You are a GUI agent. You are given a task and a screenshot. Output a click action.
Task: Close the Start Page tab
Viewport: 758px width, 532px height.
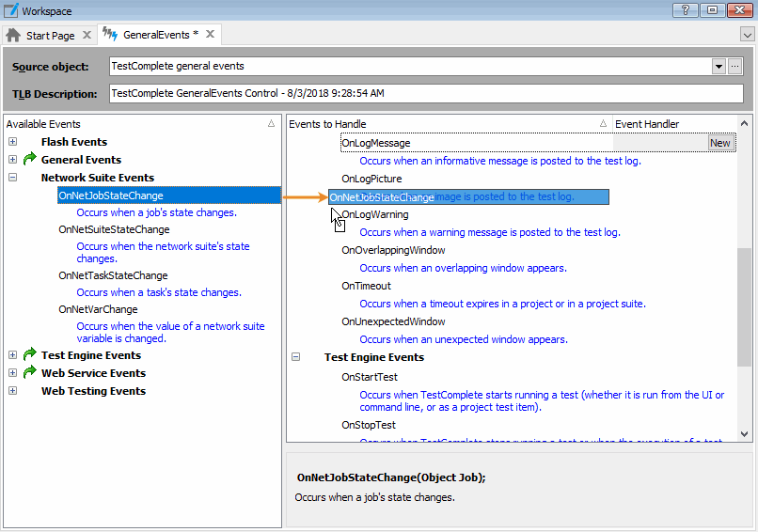point(87,35)
